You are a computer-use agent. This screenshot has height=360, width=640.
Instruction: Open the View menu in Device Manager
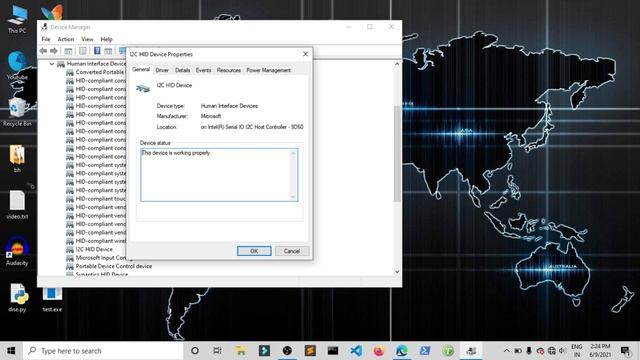click(87, 39)
